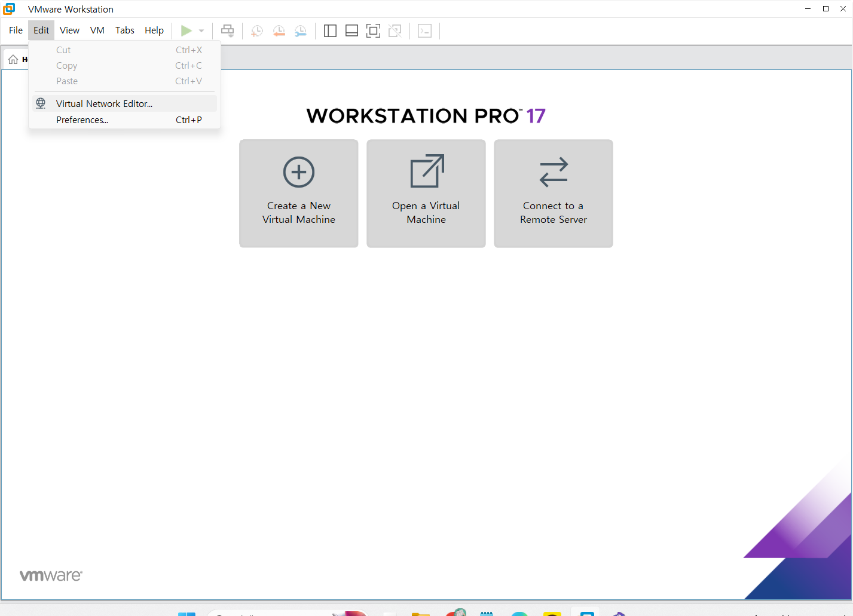Click the console view toolbar icon

point(424,30)
